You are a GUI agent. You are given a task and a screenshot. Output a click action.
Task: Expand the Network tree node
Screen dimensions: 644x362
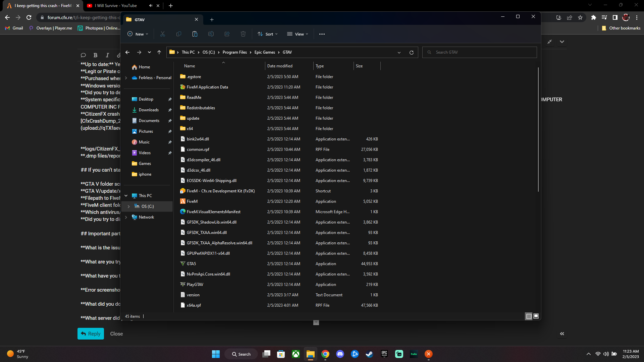[126, 217]
